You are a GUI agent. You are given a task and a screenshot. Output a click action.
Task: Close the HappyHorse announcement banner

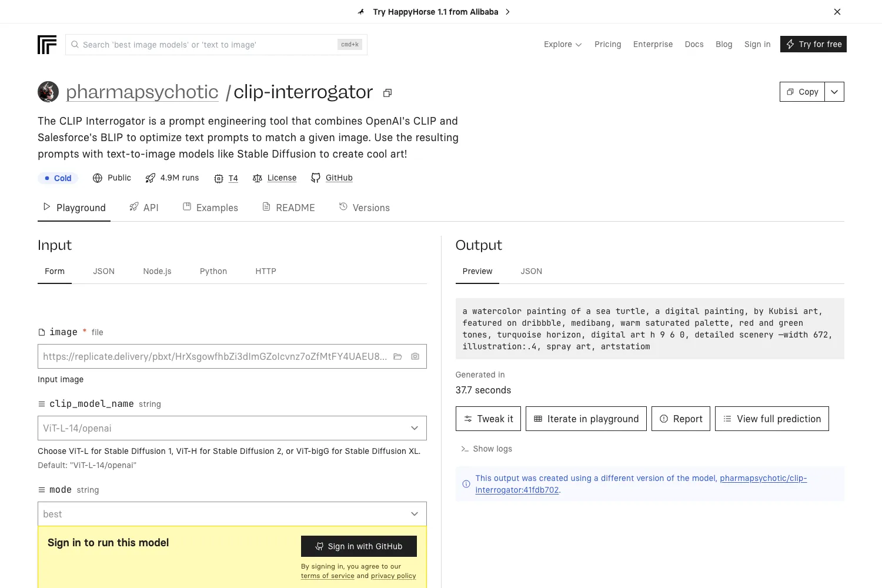pyautogui.click(x=837, y=12)
